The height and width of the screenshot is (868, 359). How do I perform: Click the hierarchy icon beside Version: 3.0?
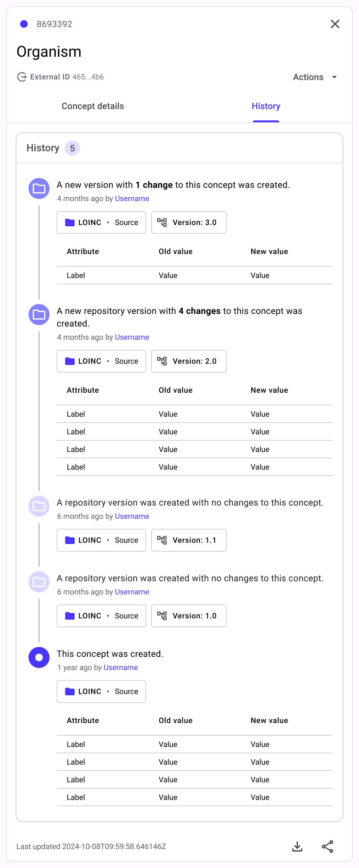[x=162, y=223]
